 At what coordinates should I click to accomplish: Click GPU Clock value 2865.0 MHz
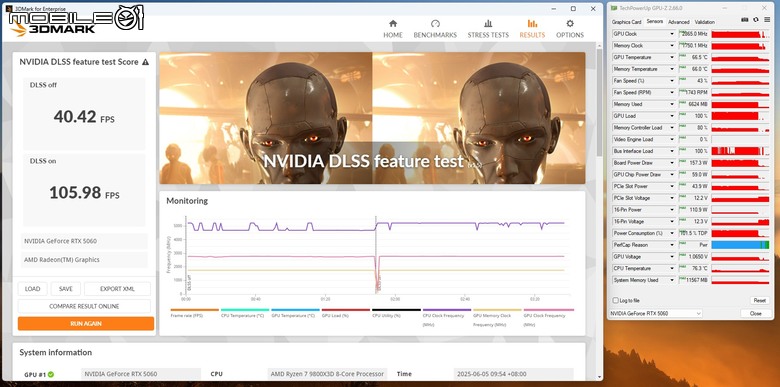coord(693,34)
